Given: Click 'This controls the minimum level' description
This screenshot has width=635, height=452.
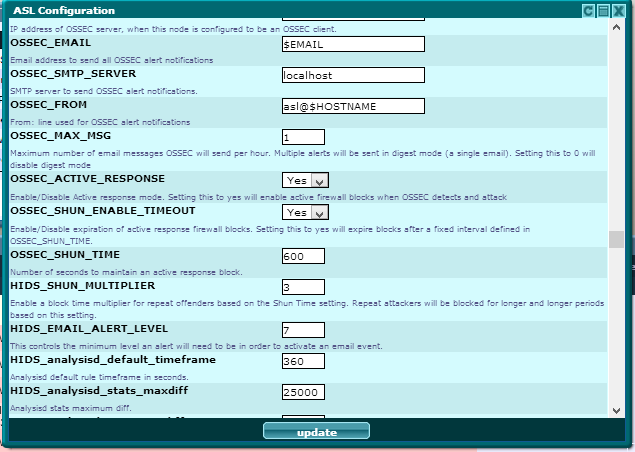Looking at the screenshot, I should coord(196,346).
